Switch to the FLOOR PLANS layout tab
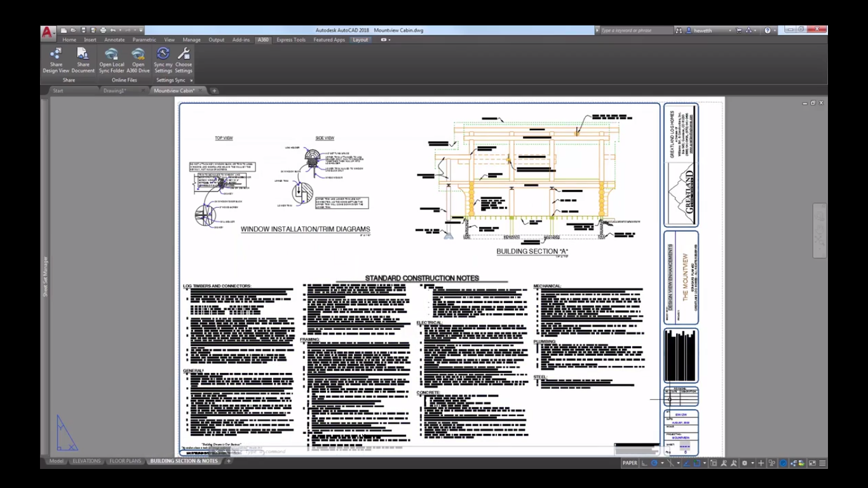Image resolution: width=868 pixels, height=488 pixels. coord(125,461)
